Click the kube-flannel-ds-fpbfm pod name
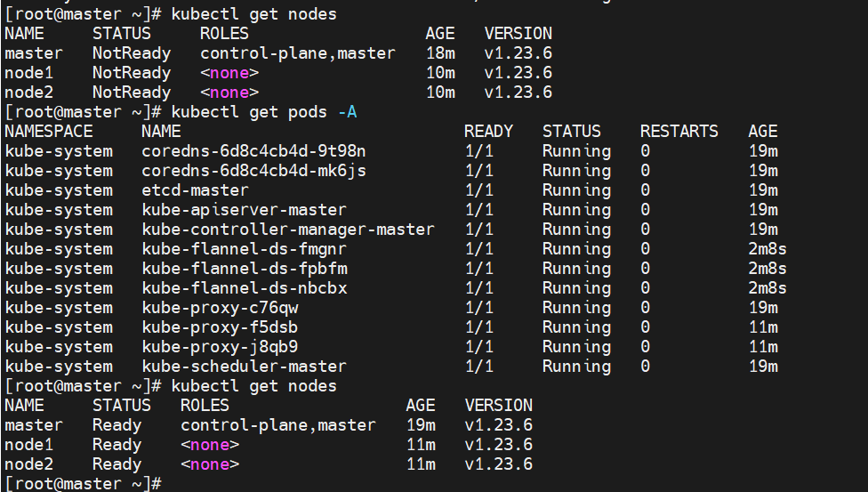This screenshot has height=492, width=868. tap(244, 269)
